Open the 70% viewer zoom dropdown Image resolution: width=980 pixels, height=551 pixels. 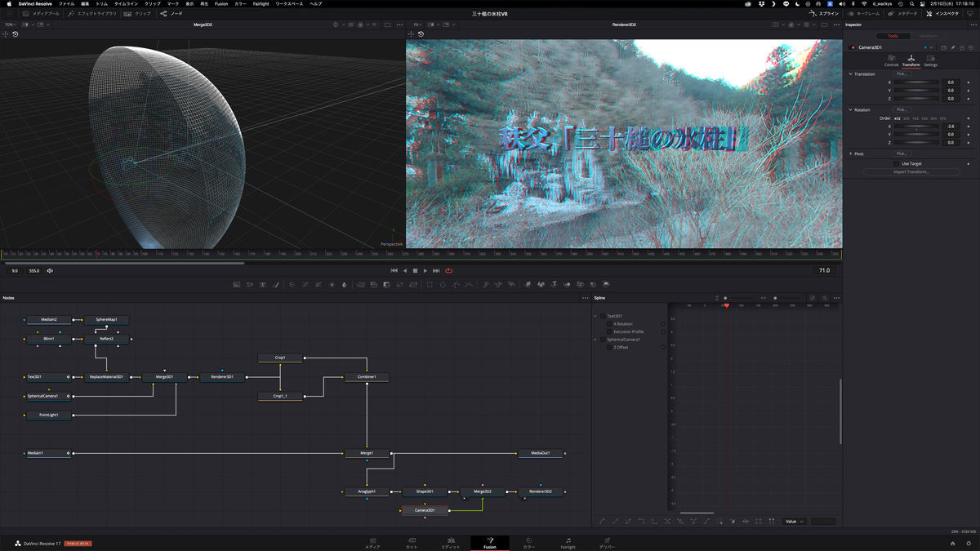pos(10,24)
